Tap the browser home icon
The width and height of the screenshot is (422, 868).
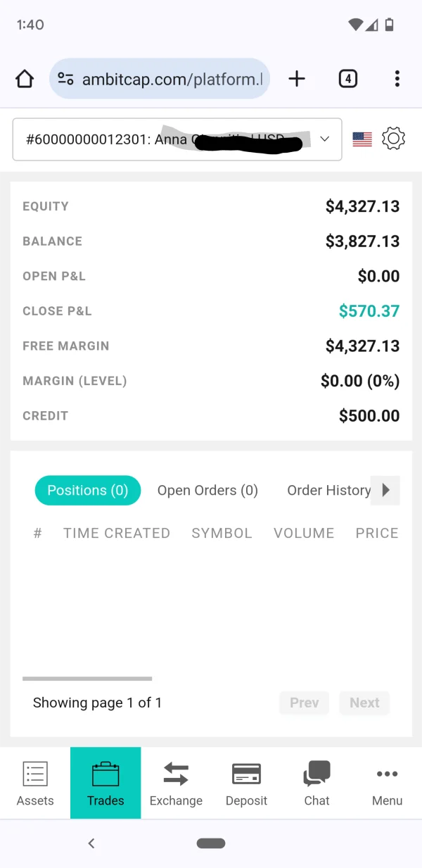(25, 79)
